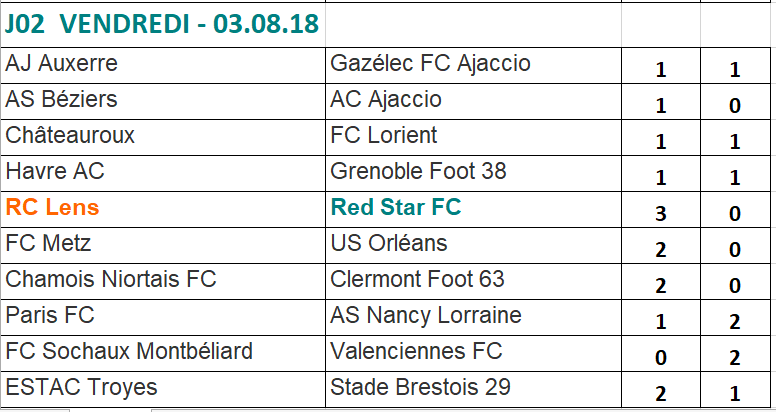This screenshot has height=412, width=776.
Task: Click the Châteauroux cell
Action: [70, 136]
